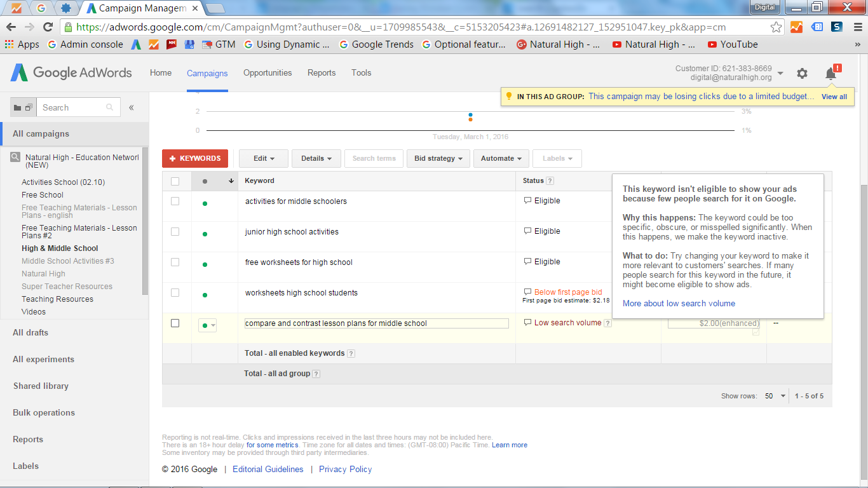Open the Tools tab
Image resolution: width=868 pixels, height=488 pixels.
click(361, 72)
